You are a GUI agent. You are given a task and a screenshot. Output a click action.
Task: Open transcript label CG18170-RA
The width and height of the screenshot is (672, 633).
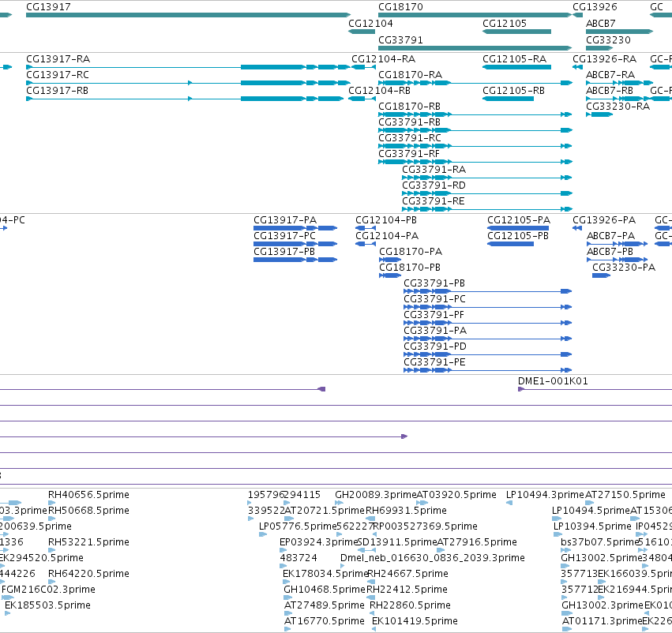click(x=410, y=75)
